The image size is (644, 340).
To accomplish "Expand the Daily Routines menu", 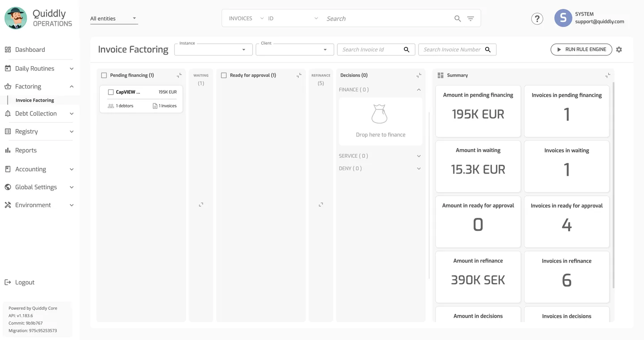I will [x=39, y=68].
